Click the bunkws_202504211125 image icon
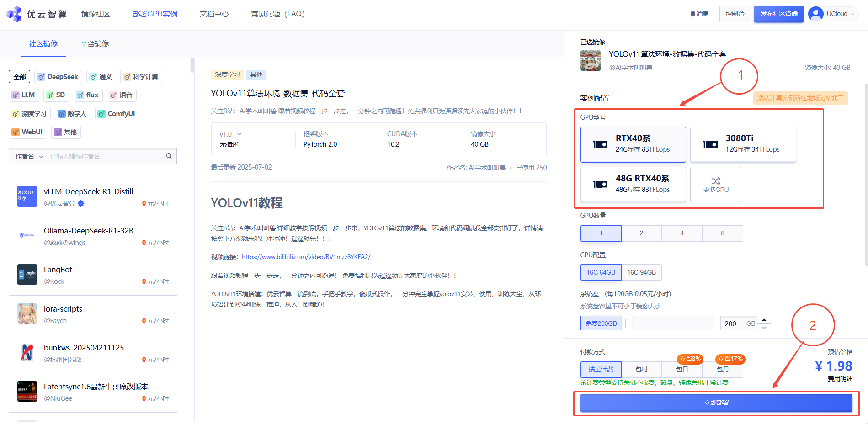 27,352
